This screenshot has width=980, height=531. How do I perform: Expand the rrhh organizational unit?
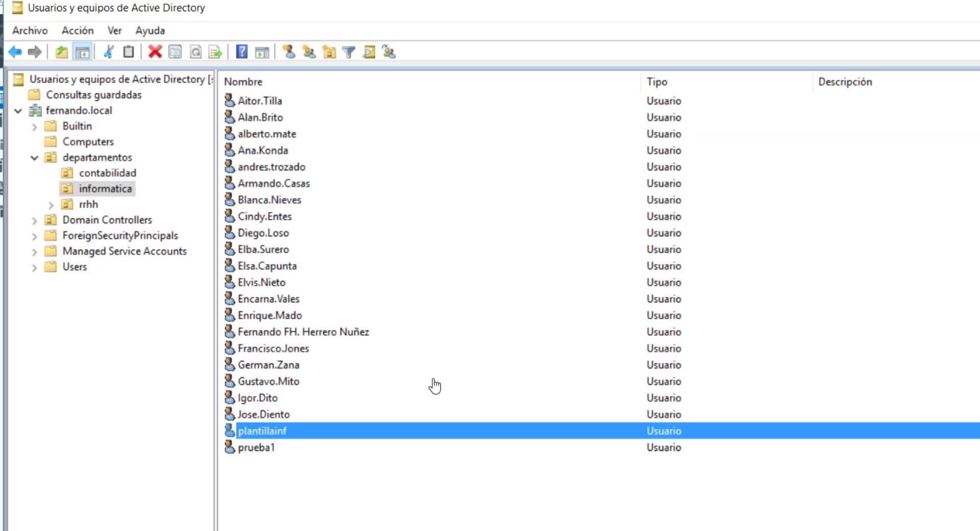[51, 205]
